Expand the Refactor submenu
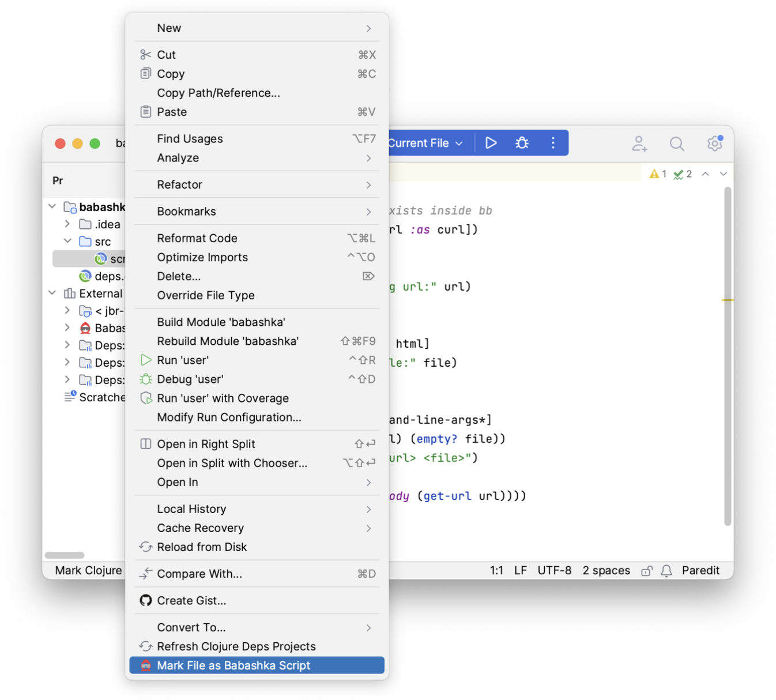Viewport: 776px width, 700px height. point(257,185)
